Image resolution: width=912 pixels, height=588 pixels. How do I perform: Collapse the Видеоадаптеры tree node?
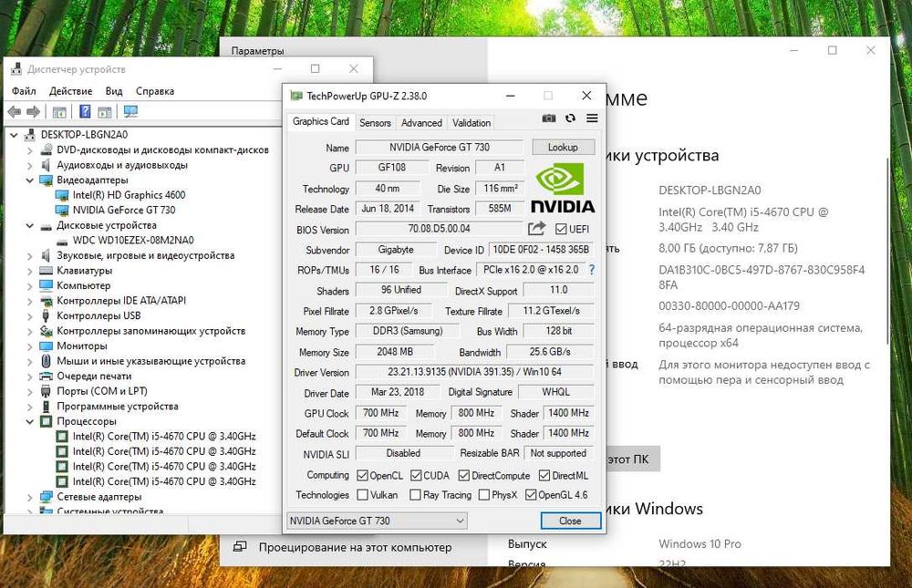point(30,181)
